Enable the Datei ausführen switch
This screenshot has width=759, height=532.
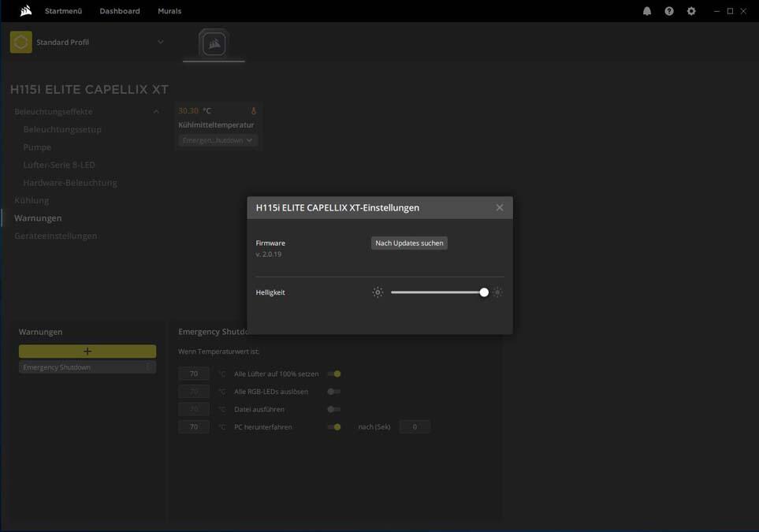point(334,410)
